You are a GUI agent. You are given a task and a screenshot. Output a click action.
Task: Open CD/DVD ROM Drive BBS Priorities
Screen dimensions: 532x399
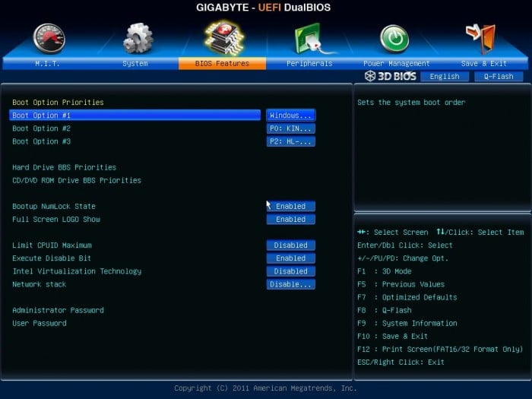[77, 181]
